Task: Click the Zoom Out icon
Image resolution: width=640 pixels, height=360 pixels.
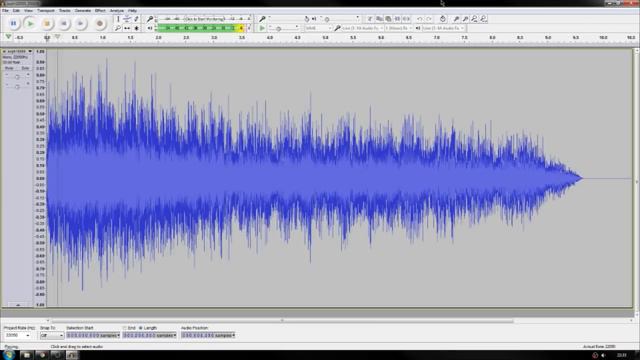Action: point(465,19)
